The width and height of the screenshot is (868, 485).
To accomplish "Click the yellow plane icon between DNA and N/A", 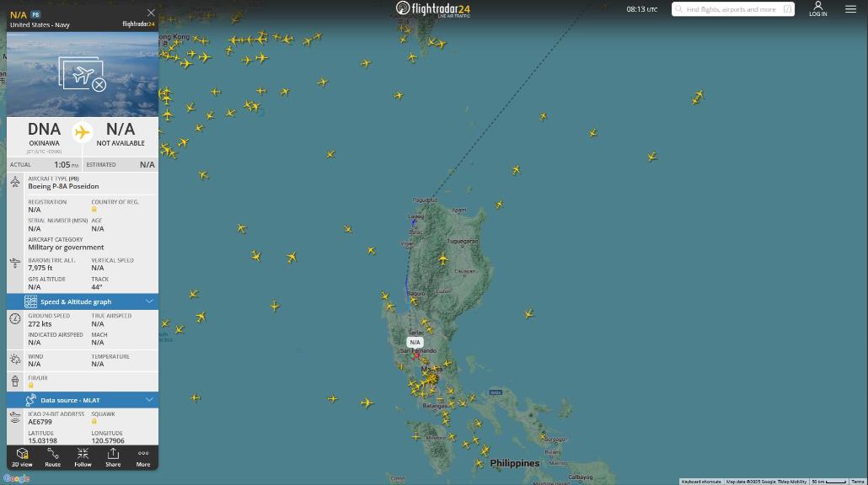I will [x=82, y=132].
